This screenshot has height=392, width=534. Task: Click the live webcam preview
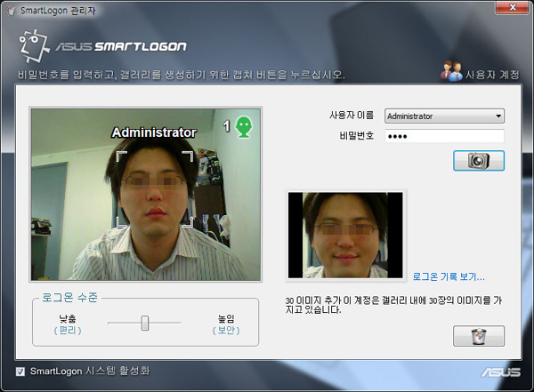[146, 195]
